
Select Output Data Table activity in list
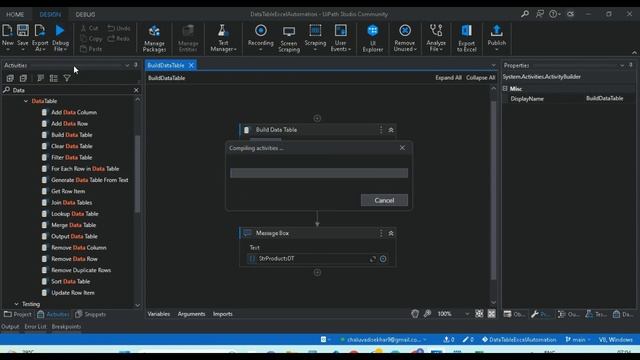(x=74, y=236)
